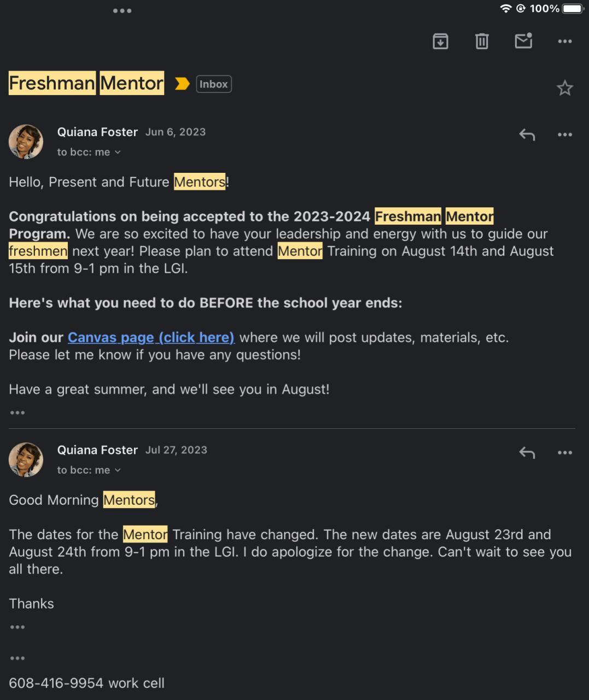Open more options for Jul 27 message

tap(564, 453)
